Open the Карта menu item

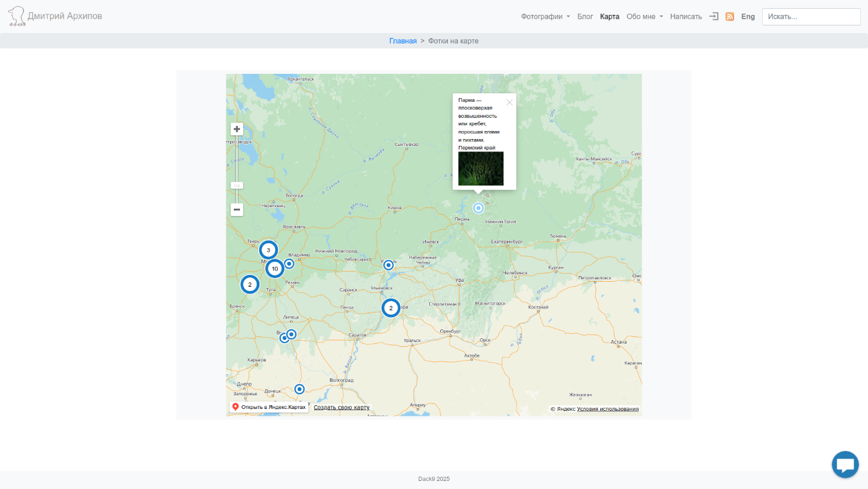(609, 17)
